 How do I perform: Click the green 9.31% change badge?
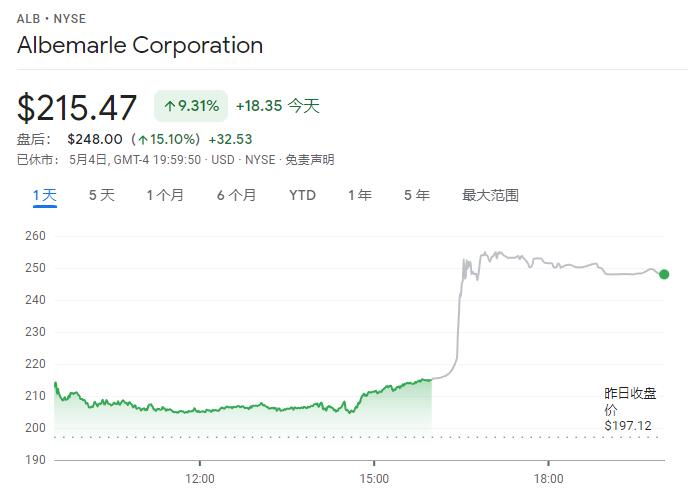click(190, 106)
